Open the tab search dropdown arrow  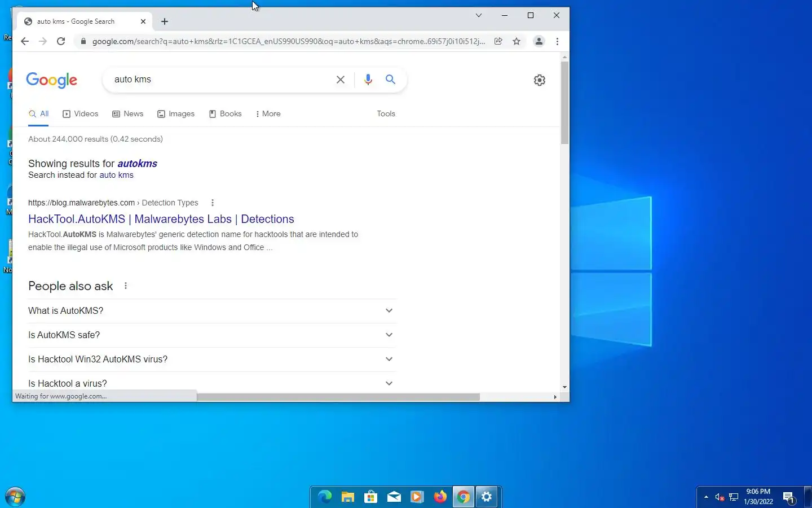[479, 15]
